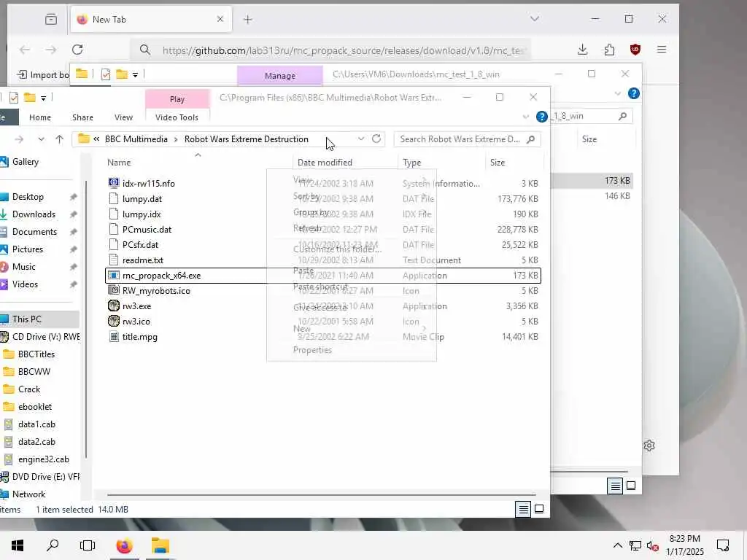Open Downloads in navigation pane
The width and height of the screenshot is (747, 560).
tap(34, 214)
